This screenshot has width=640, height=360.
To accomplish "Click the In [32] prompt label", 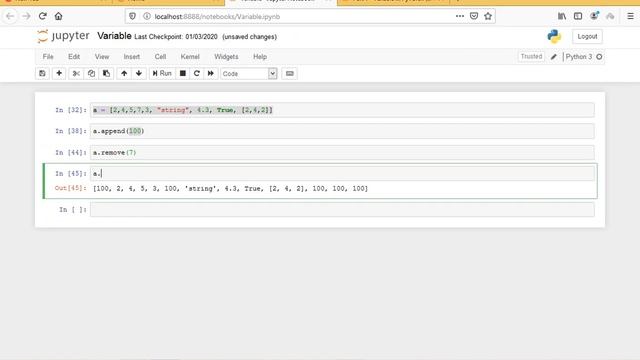I will tap(71, 110).
